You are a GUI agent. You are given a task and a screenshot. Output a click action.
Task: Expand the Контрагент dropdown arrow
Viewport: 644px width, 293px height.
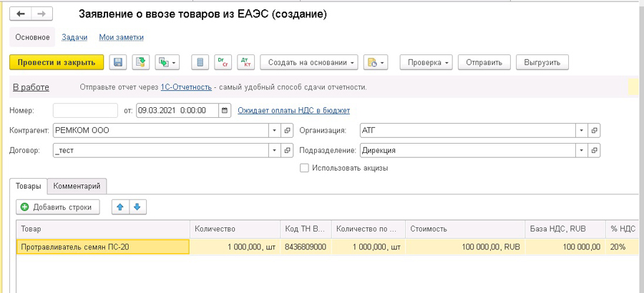point(275,131)
